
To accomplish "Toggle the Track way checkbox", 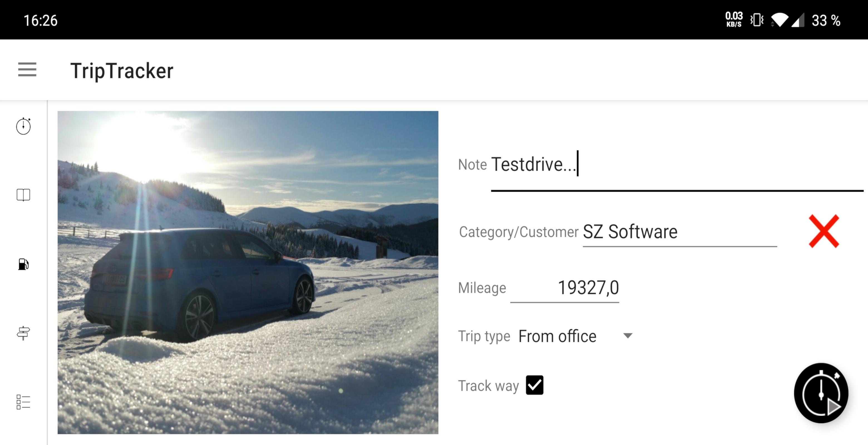I will coord(535,385).
